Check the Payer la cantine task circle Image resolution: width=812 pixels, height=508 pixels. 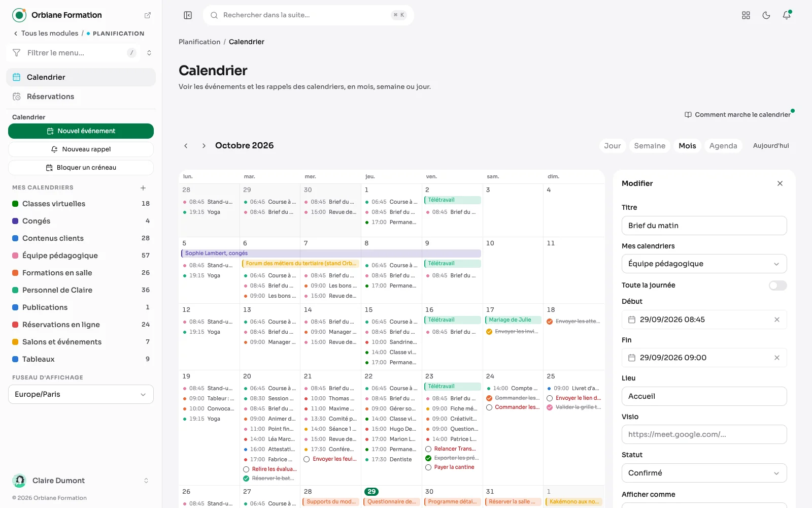[428, 467]
